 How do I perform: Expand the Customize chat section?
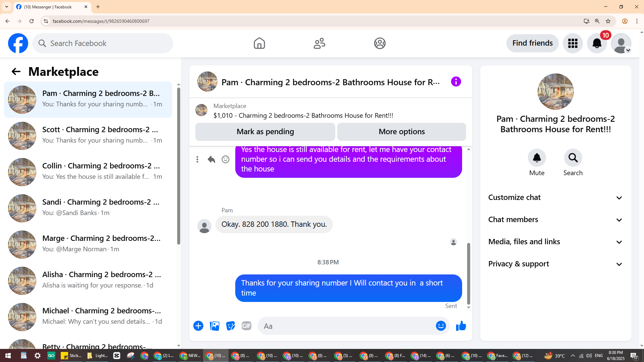(x=555, y=198)
